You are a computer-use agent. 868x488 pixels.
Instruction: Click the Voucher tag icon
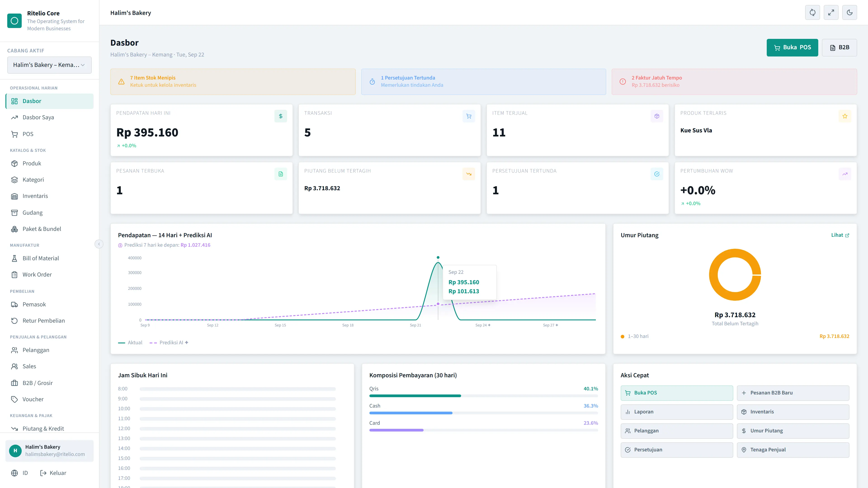click(x=14, y=399)
